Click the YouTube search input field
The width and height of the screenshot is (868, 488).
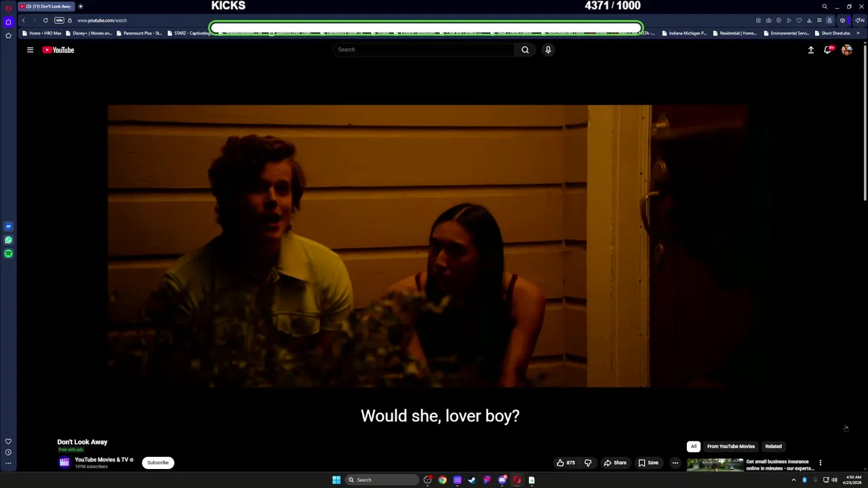[x=424, y=49]
